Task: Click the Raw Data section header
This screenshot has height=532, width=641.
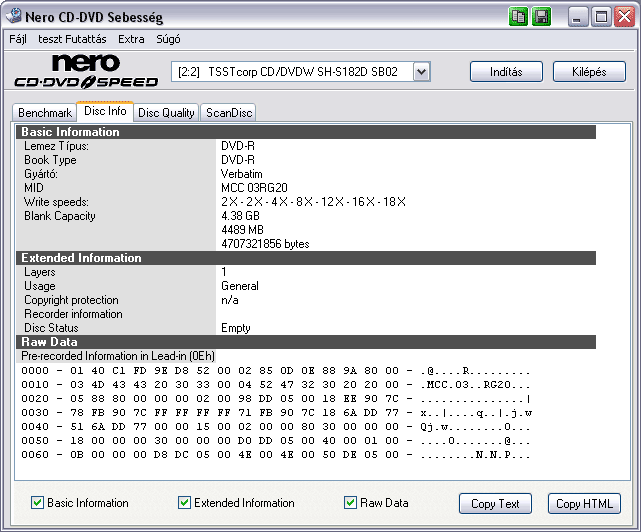Action: pyautogui.click(x=306, y=342)
